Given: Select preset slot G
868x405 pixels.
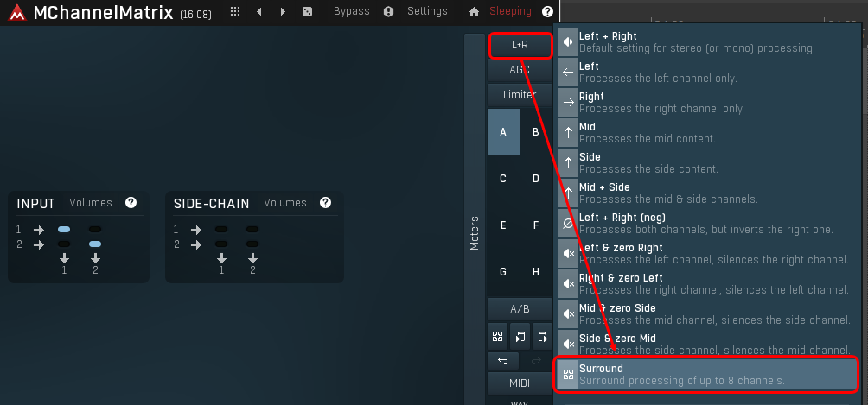Looking at the screenshot, I should click(503, 271).
